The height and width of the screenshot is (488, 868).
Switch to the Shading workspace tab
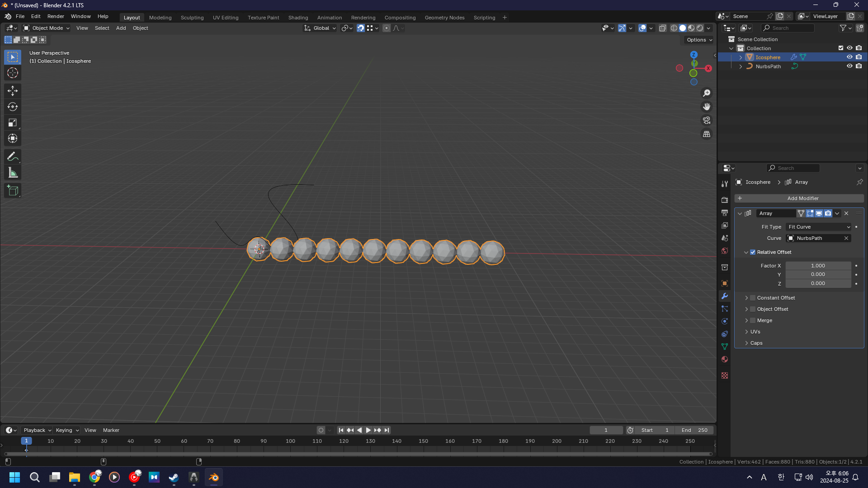(298, 18)
